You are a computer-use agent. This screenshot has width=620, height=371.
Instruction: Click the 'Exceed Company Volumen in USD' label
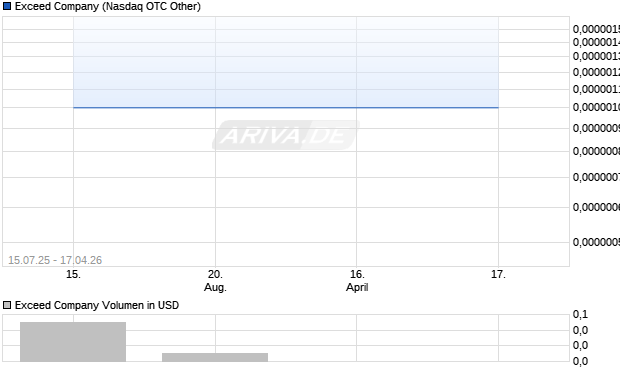pyautogui.click(x=97, y=305)
